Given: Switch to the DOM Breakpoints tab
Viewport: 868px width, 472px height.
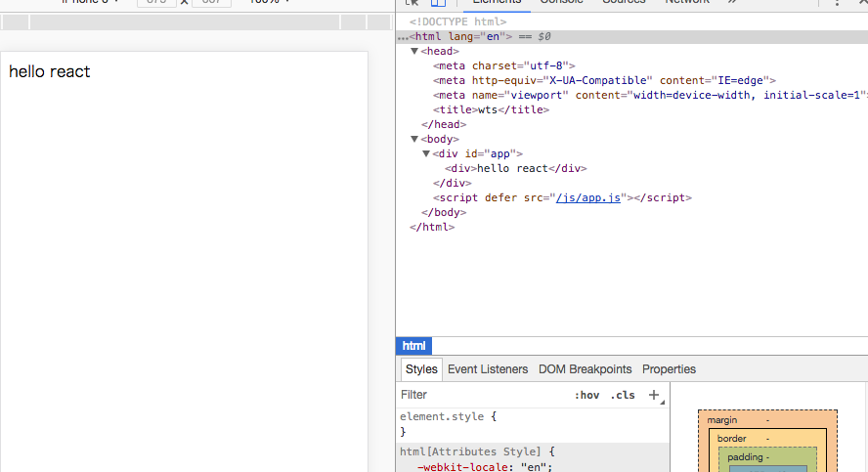Looking at the screenshot, I should click(x=586, y=369).
